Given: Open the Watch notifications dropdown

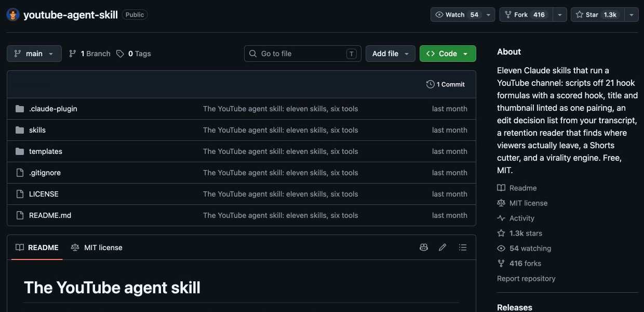Looking at the screenshot, I should [x=463, y=15].
